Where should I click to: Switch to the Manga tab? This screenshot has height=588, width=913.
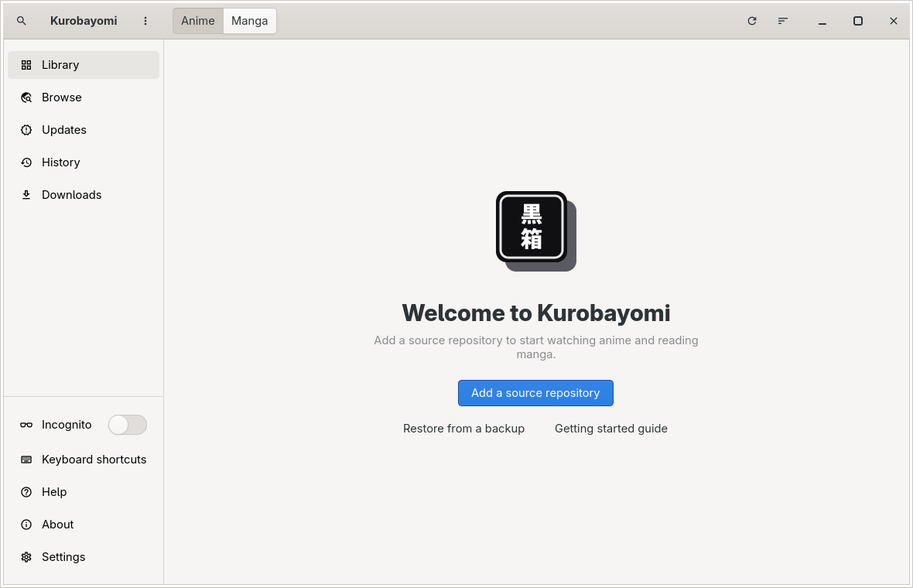[250, 21]
